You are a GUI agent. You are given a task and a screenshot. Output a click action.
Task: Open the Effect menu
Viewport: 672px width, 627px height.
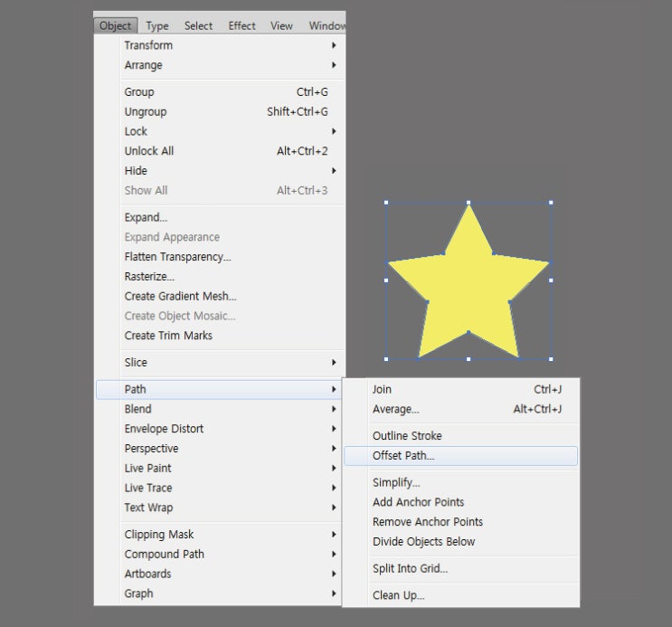point(241,25)
